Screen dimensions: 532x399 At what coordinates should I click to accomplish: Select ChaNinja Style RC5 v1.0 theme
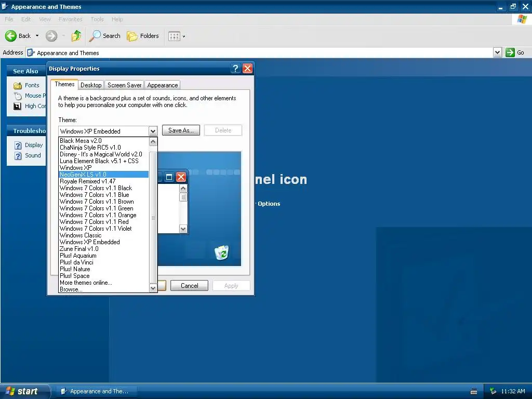point(104,148)
